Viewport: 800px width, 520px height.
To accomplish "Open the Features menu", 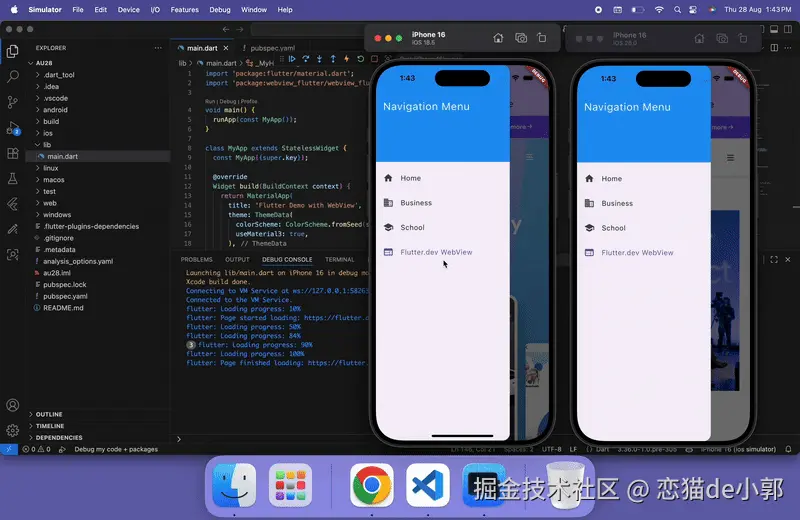I will [x=184, y=10].
